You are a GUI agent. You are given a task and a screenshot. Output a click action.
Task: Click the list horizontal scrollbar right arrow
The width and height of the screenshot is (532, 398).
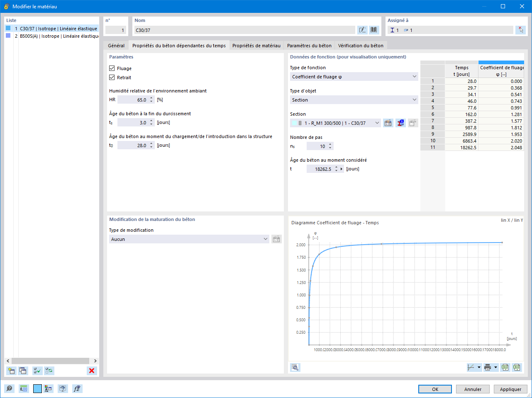click(95, 361)
